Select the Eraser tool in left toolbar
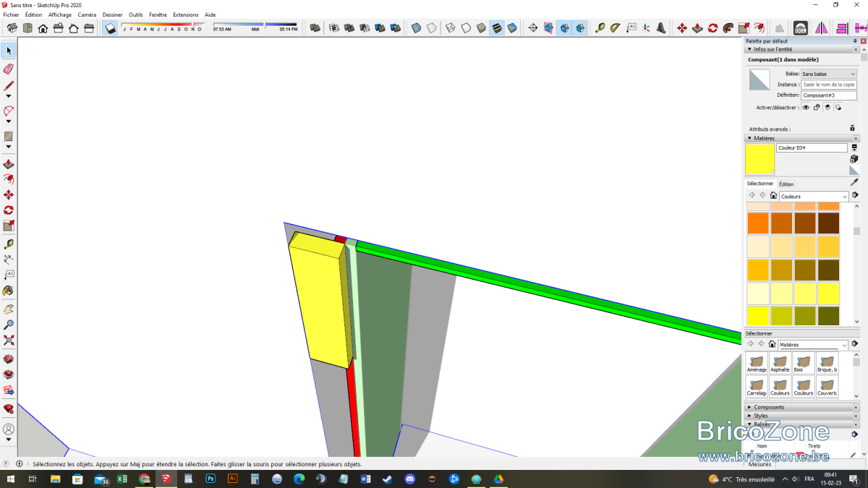868x488 pixels. [9, 69]
